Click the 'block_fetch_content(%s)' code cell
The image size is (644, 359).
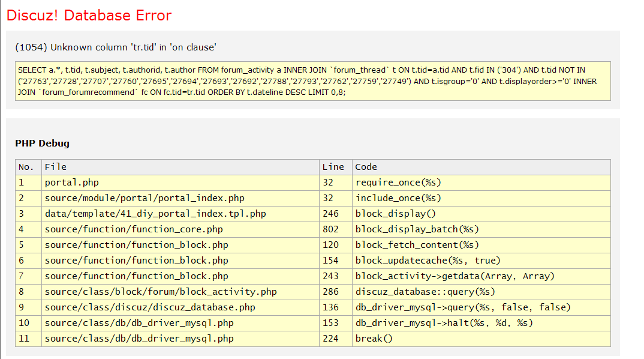point(482,245)
